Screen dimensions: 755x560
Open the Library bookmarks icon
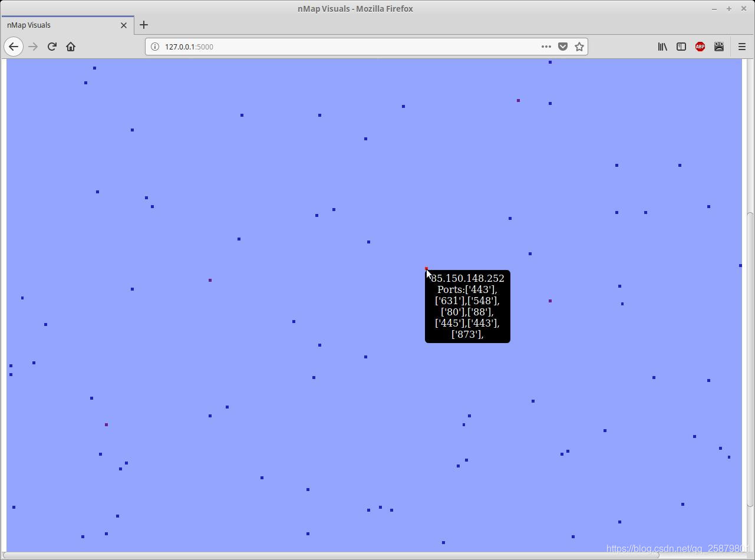[662, 47]
